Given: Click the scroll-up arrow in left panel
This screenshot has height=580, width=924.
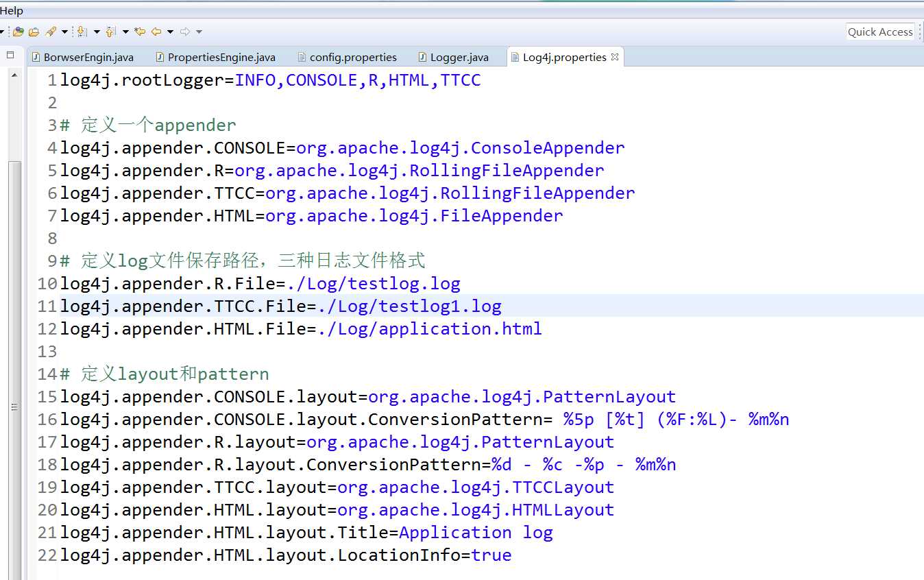Looking at the screenshot, I should [x=14, y=75].
